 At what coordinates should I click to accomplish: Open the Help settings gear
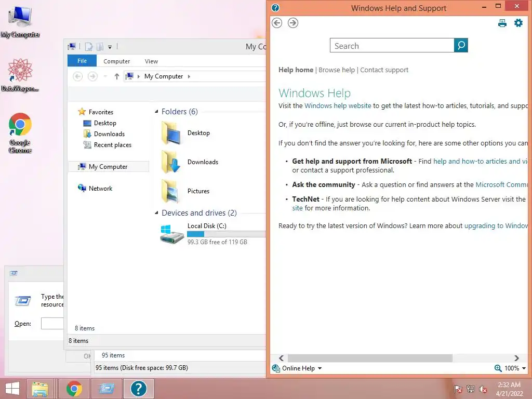coord(518,23)
